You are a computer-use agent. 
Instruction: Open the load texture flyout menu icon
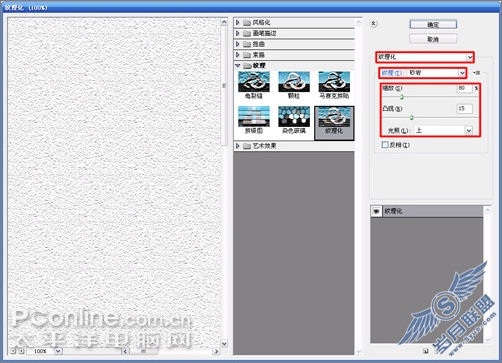click(x=477, y=73)
